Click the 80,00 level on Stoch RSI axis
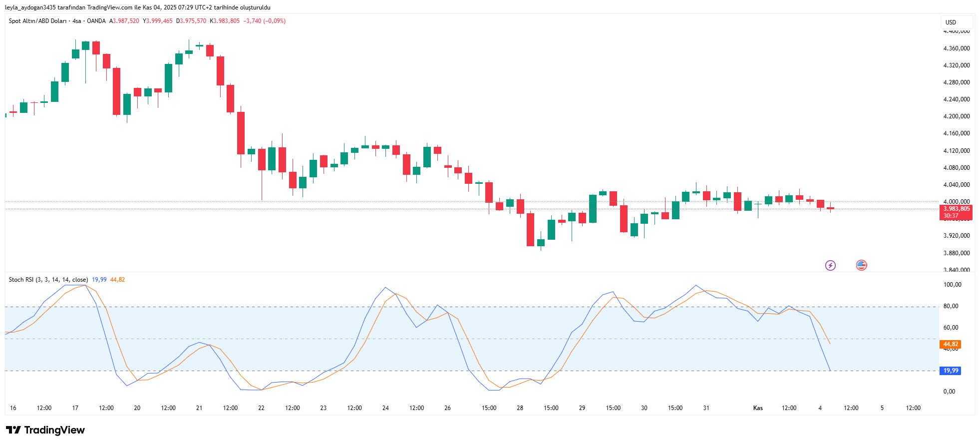Screen dimensions: 980x445 951,306
